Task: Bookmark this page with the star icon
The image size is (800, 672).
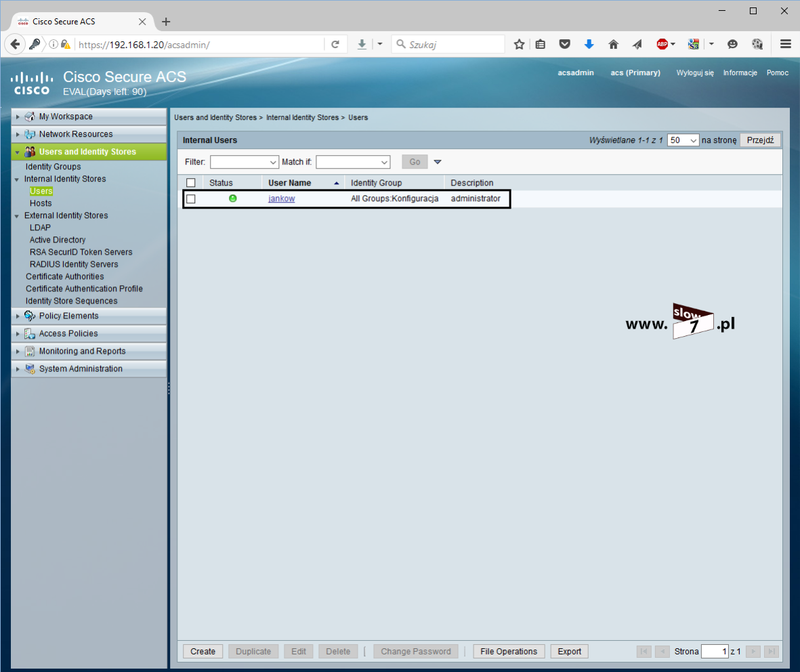Action: point(519,45)
